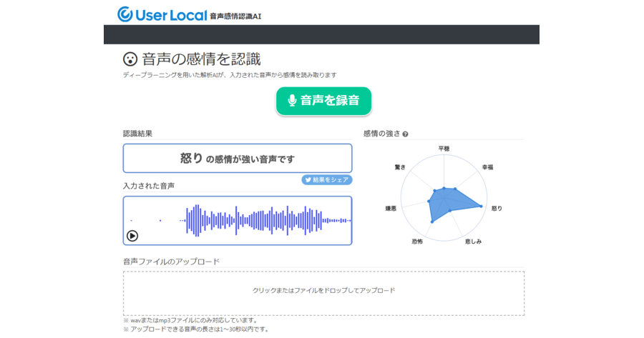Select the 悲しみ label on radar chart
Viewport: 644px width, 338px height.
(474, 242)
